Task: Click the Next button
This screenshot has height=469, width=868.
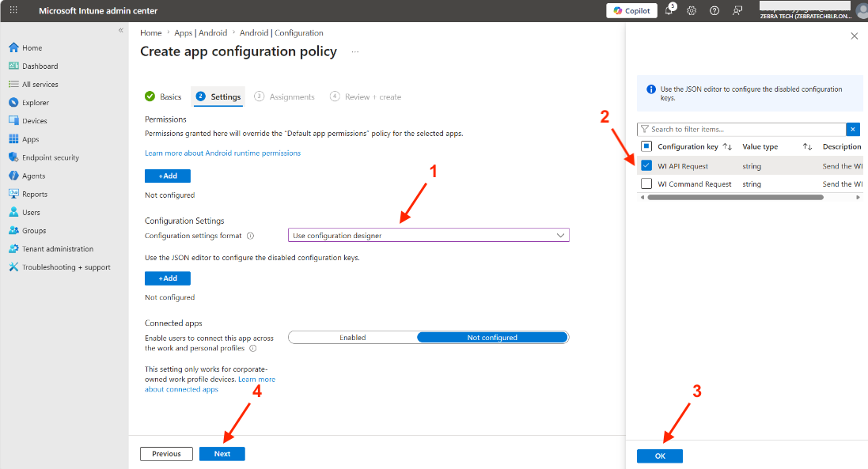Action: (222, 453)
